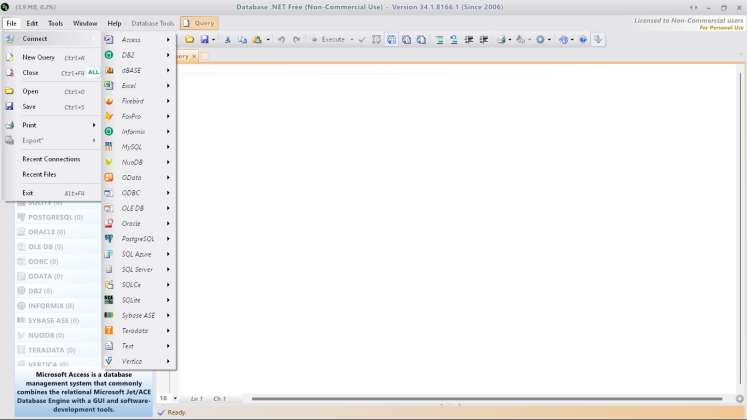Viewport: 747px width, 420px height.
Task: Open the Execute button dropdown arrow
Action: 352,40
